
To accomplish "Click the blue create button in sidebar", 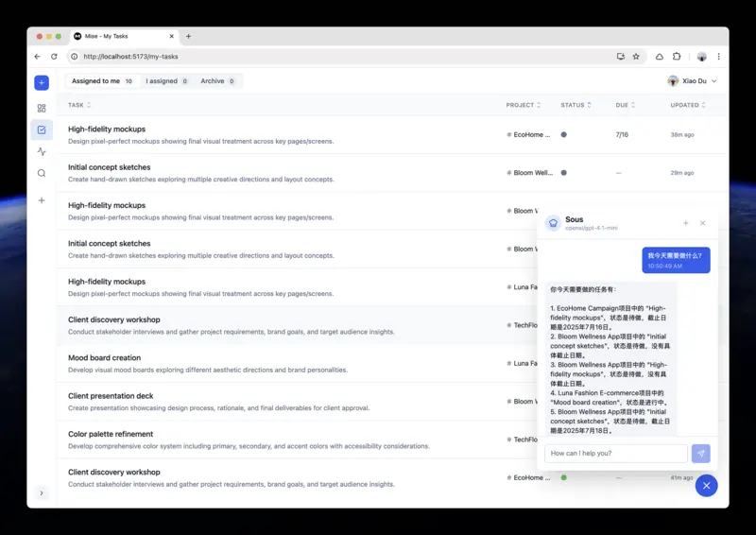I will [x=42, y=83].
